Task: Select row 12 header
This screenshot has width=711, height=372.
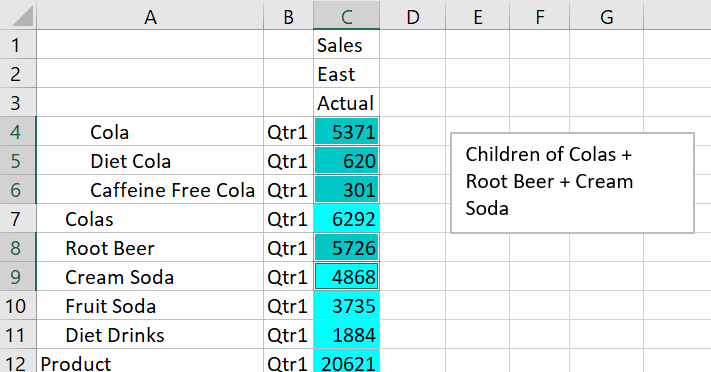Action: pyautogui.click(x=18, y=361)
